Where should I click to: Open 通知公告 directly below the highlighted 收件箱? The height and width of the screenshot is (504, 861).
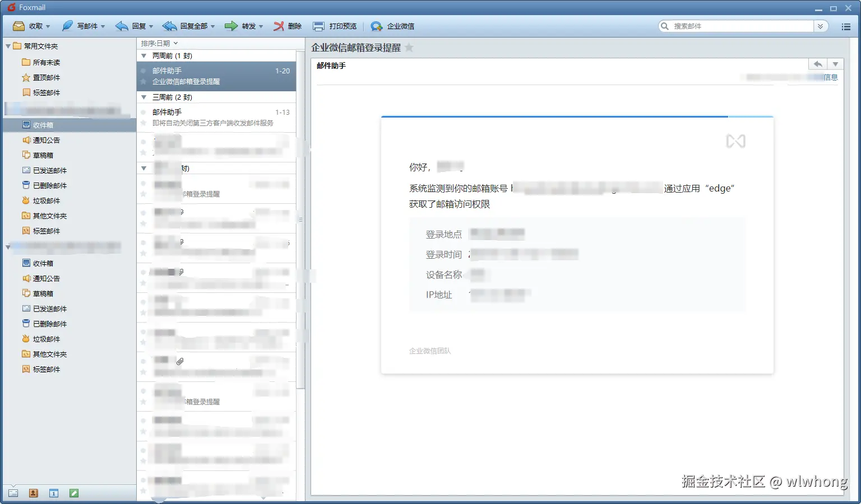pyautogui.click(x=40, y=140)
